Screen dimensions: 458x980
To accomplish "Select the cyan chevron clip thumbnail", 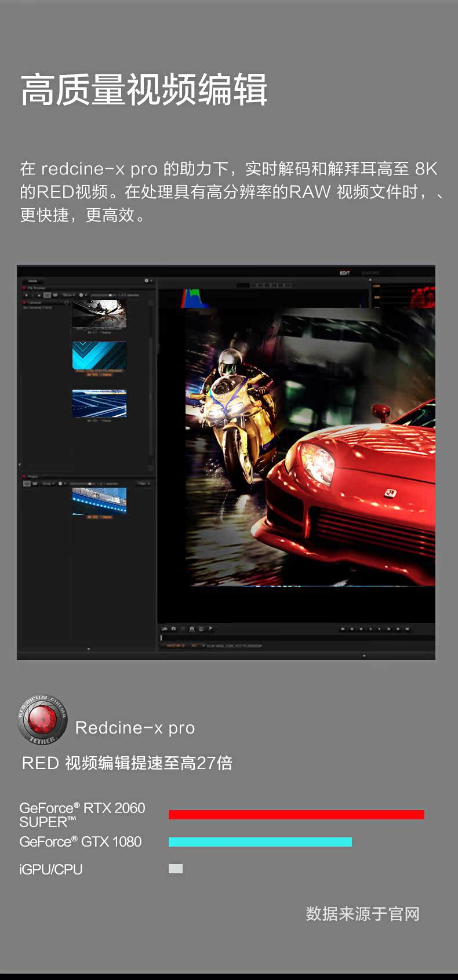I will 99,355.
